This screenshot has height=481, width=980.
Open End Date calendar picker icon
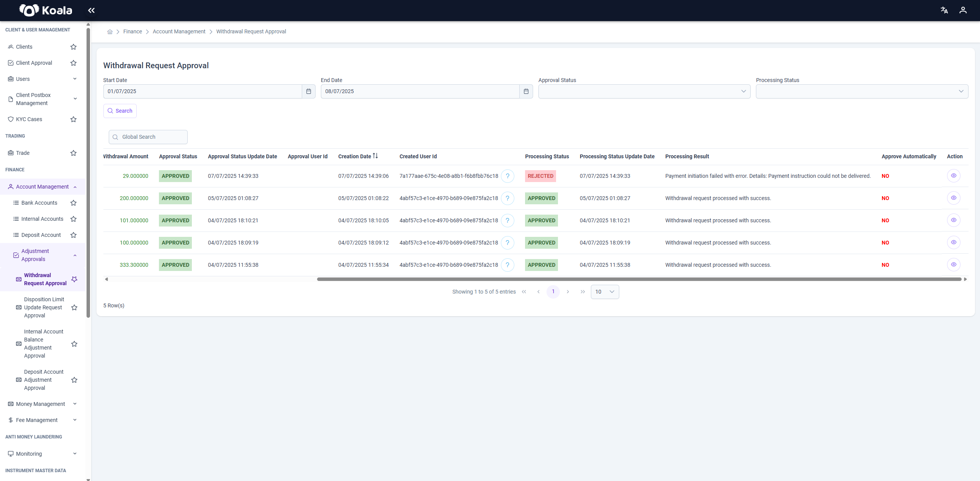[x=526, y=91]
